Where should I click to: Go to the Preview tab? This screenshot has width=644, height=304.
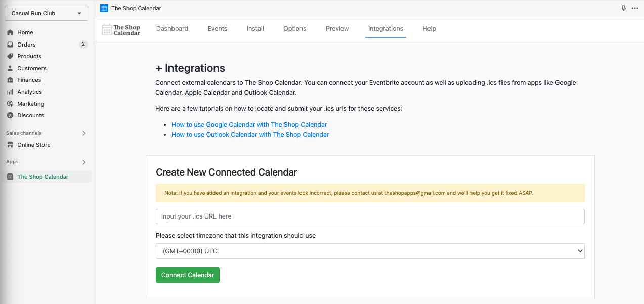(x=337, y=29)
